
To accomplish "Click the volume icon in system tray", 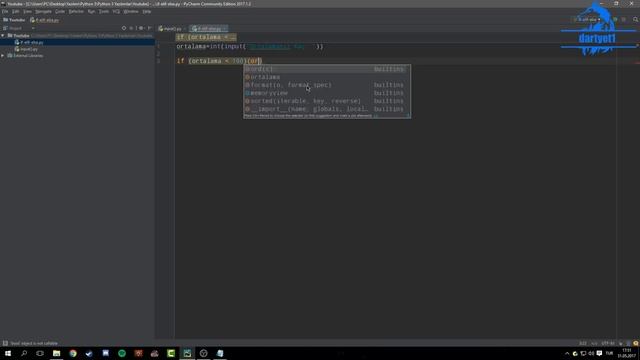I will pos(591,353).
